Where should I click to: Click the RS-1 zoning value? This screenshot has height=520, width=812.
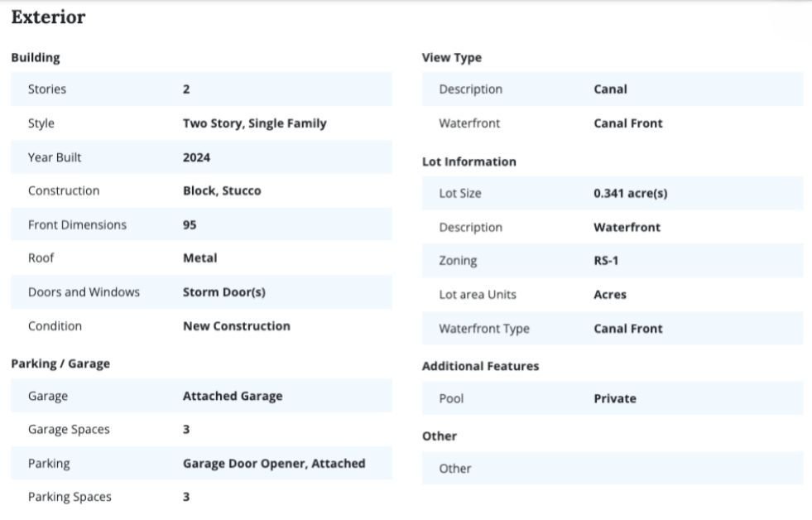[606, 261]
